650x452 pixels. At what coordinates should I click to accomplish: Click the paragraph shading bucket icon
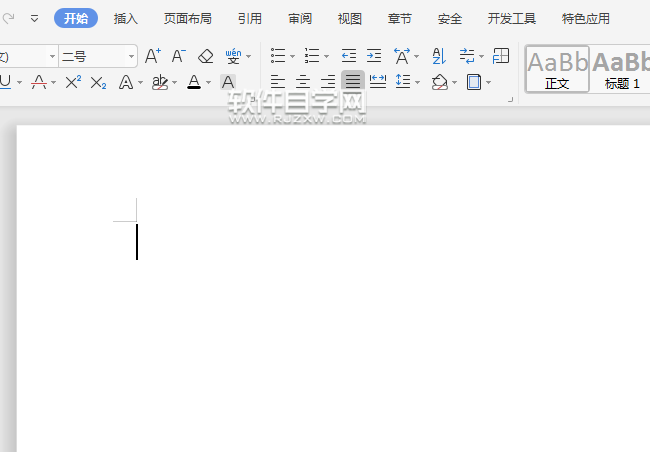coord(440,82)
